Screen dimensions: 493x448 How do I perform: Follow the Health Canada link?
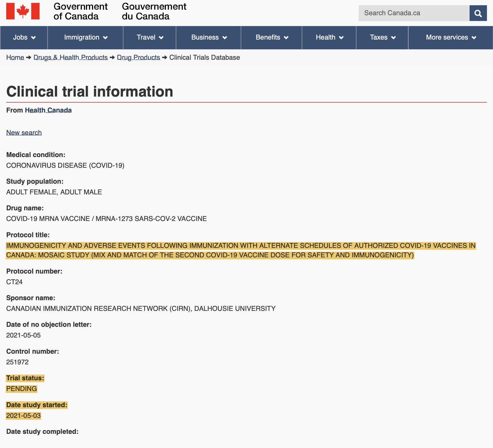48,110
